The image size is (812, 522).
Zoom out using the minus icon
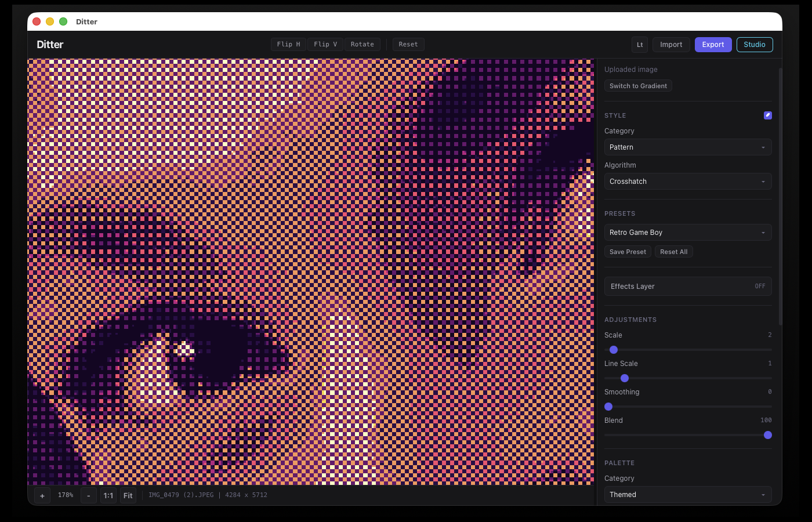tap(88, 495)
